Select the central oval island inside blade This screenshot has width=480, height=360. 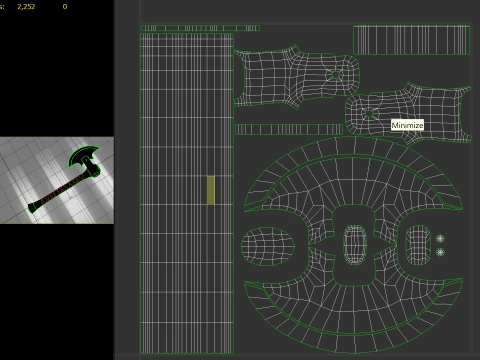coord(355,245)
